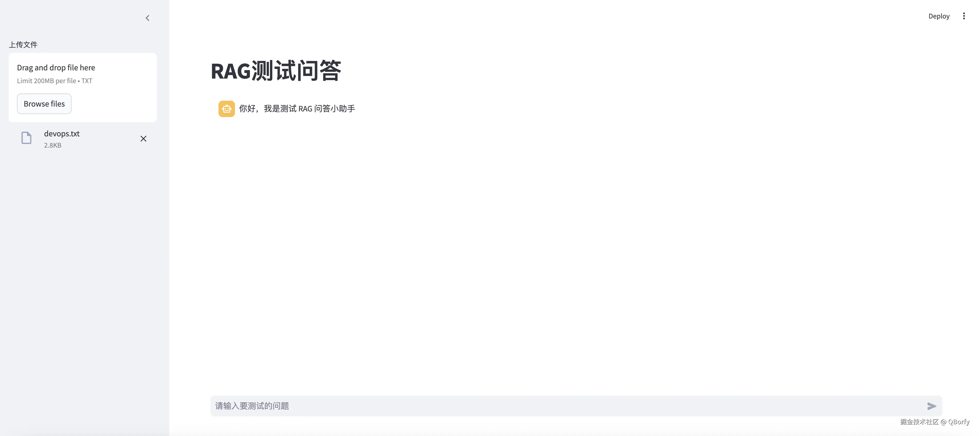Click the 2.8KB file size text
Screen dimensions: 980x436
click(x=52, y=145)
